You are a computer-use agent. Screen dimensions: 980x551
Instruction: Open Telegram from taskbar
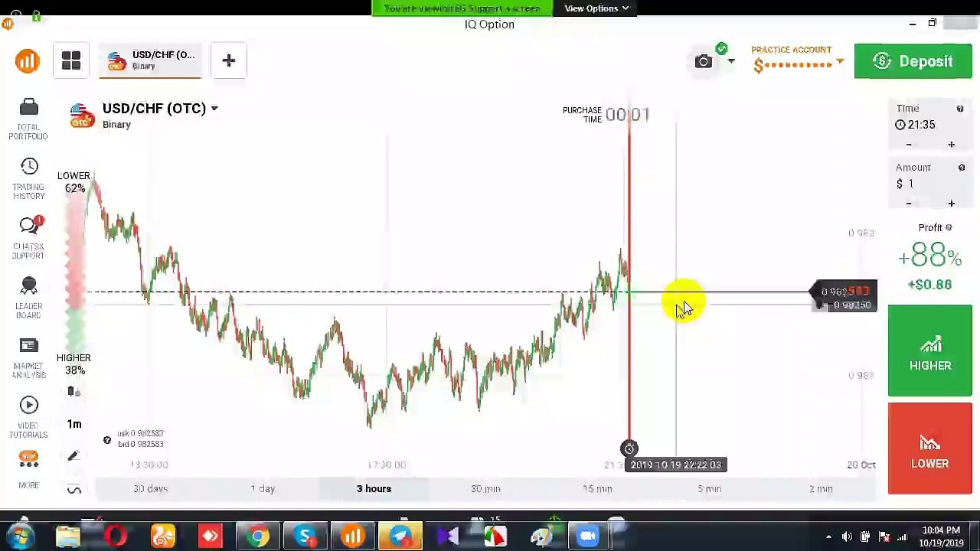400,536
